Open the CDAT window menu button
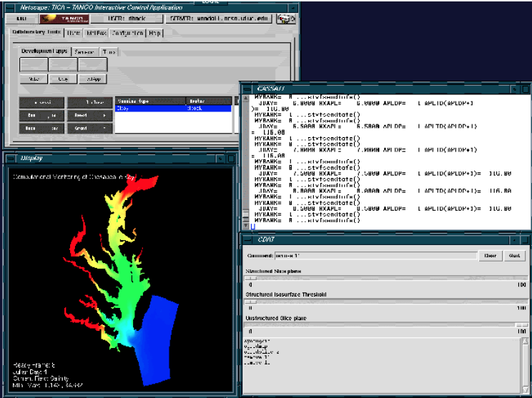Image resolution: width=532 pixels, height=398 pixels. pos(246,241)
